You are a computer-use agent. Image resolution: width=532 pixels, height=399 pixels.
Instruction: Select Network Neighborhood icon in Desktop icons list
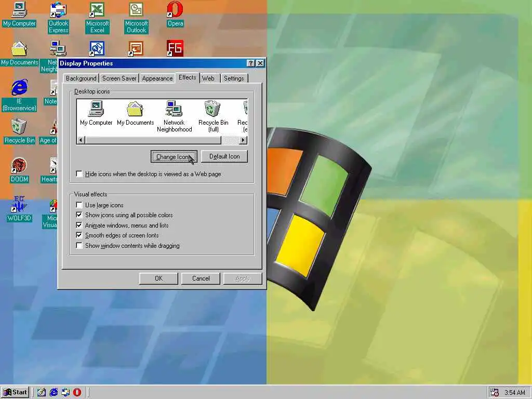tap(174, 117)
